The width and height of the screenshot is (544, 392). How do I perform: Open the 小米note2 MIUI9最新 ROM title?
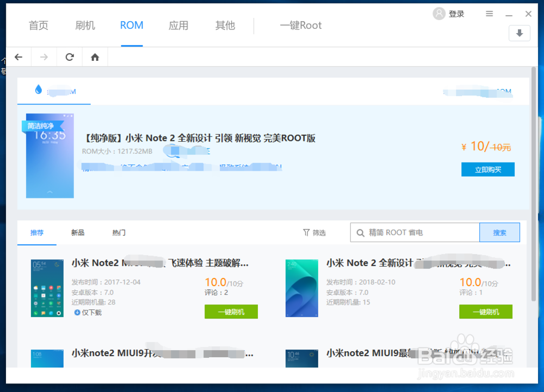point(418,353)
